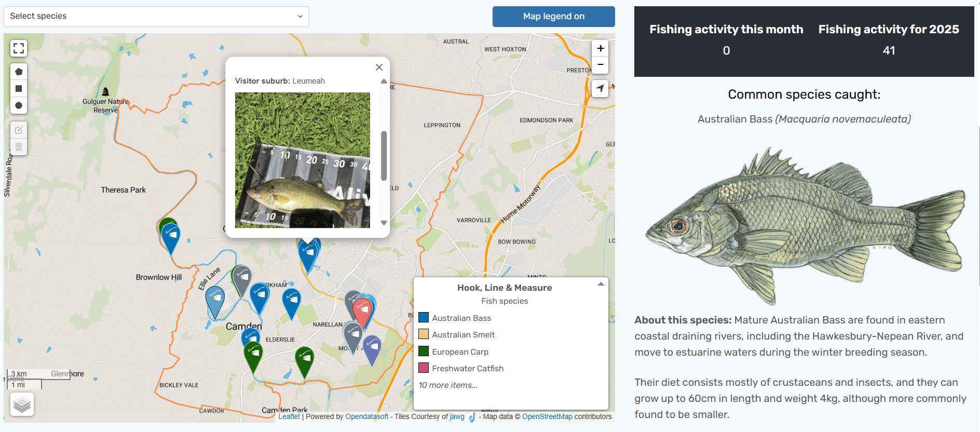Close the Visitor suburb popup
The height and width of the screenshot is (432, 980).
pyautogui.click(x=379, y=67)
